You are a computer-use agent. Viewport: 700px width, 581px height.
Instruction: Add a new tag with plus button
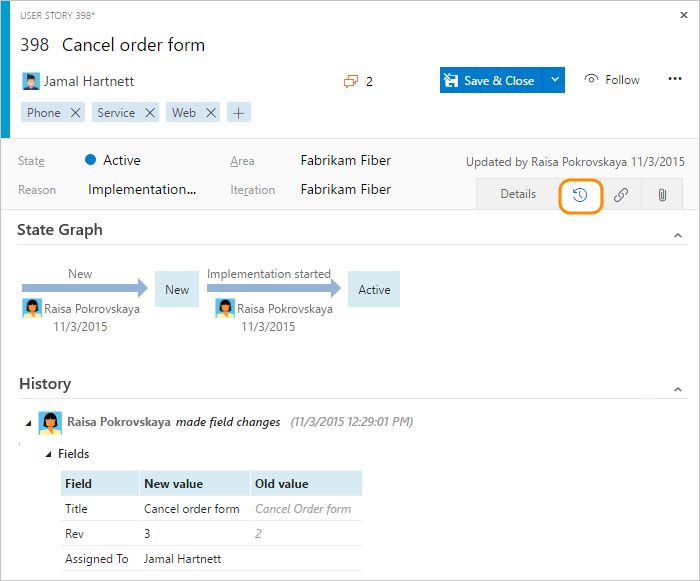coord(239,113)
